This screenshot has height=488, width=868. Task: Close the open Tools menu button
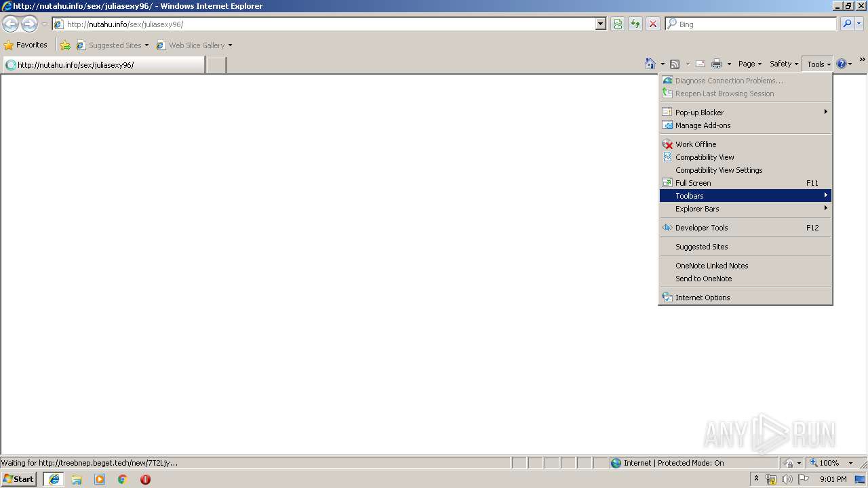click(x=818, y=64)
